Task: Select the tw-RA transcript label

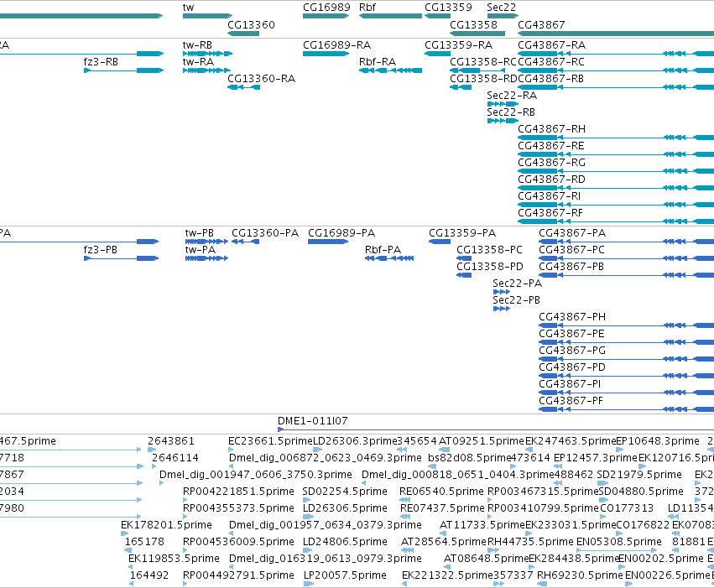Action: 198,62
